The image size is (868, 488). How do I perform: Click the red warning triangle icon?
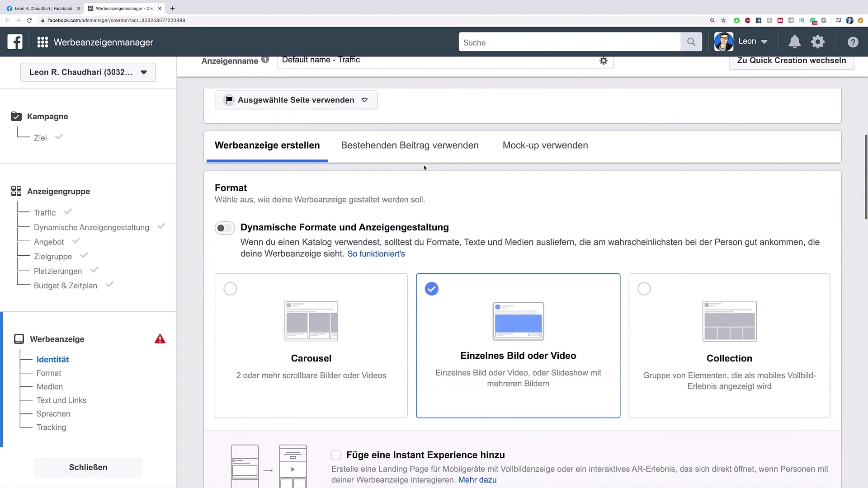click(160, 339)
